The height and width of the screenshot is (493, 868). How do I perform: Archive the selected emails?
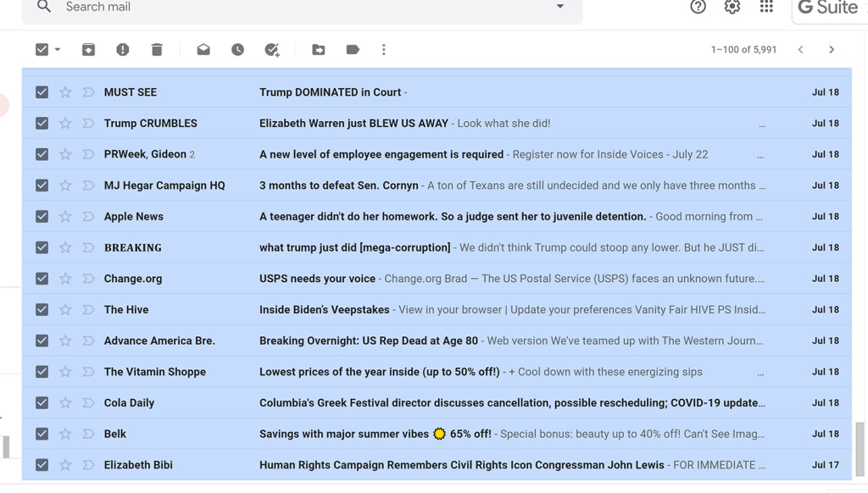(88, 50)
